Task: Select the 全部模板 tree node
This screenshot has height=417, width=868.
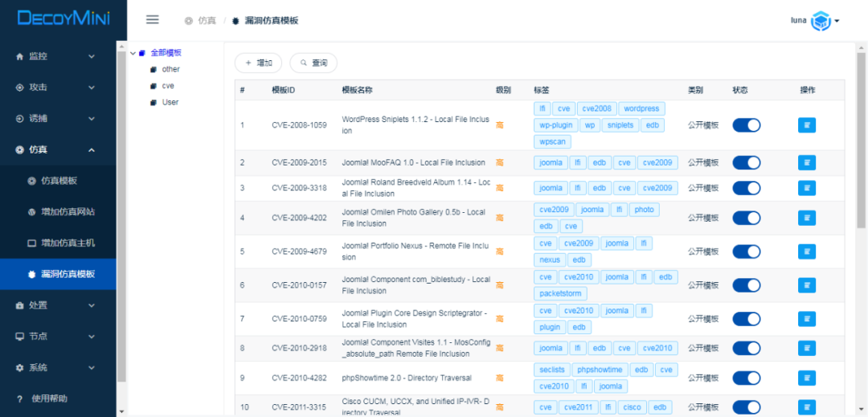Action: 166,53
